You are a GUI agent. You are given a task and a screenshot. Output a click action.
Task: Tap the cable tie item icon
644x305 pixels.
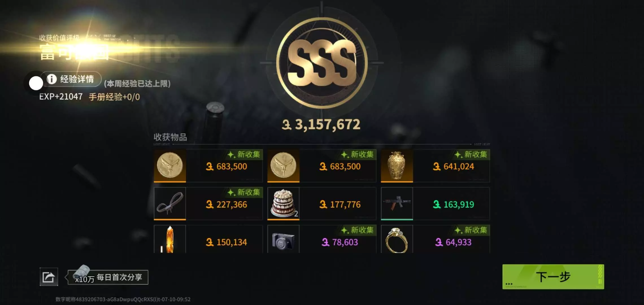[170, 204]
